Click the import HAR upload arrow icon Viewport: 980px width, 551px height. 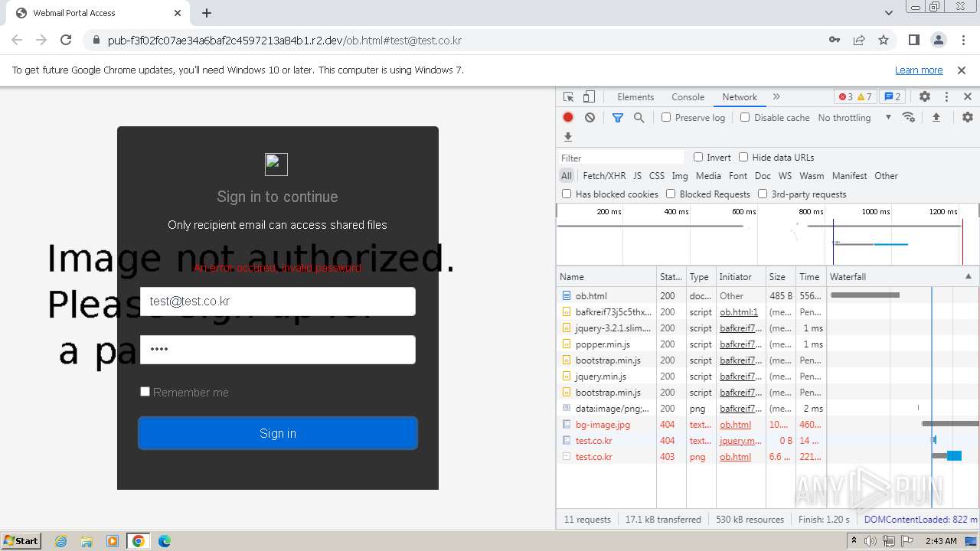click(x=936, y=117)
